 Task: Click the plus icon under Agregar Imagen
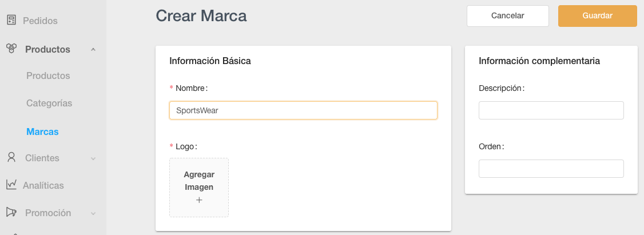point(199,200)
